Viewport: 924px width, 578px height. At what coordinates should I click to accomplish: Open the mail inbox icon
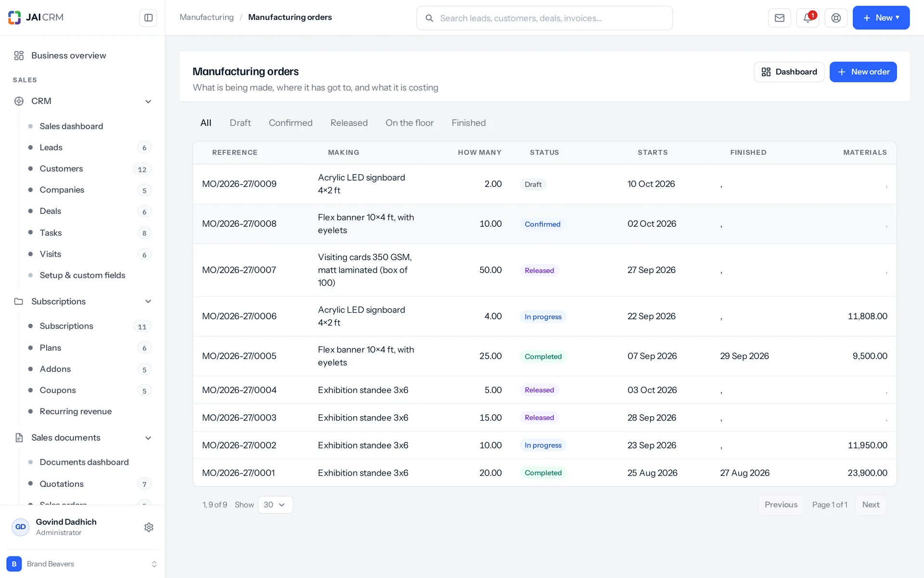(780, 18)
